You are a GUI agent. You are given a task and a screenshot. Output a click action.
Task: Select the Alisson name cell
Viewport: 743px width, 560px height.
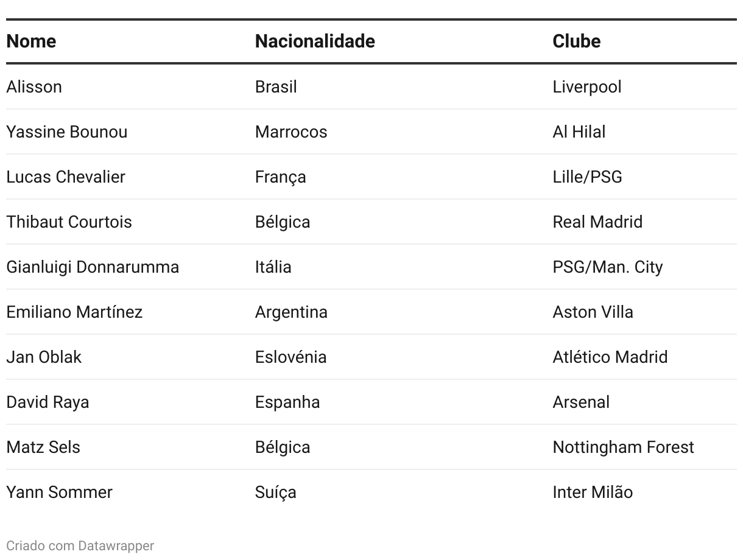pos(34,86)
